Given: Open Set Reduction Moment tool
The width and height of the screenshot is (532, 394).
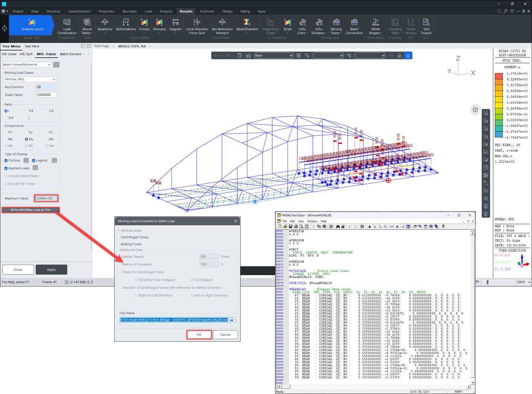Looking at the screenshot, I should tap(222, 27).
